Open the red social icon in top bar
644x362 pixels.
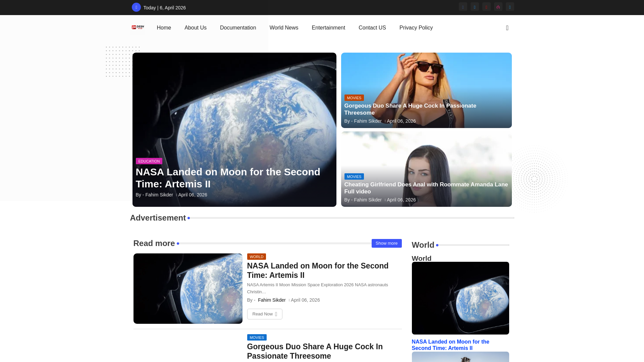pos(486,7)
